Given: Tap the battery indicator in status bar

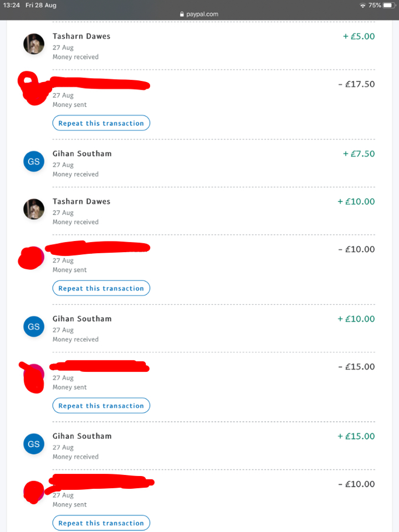Looking at the screenshot, I should coord(389,5).
